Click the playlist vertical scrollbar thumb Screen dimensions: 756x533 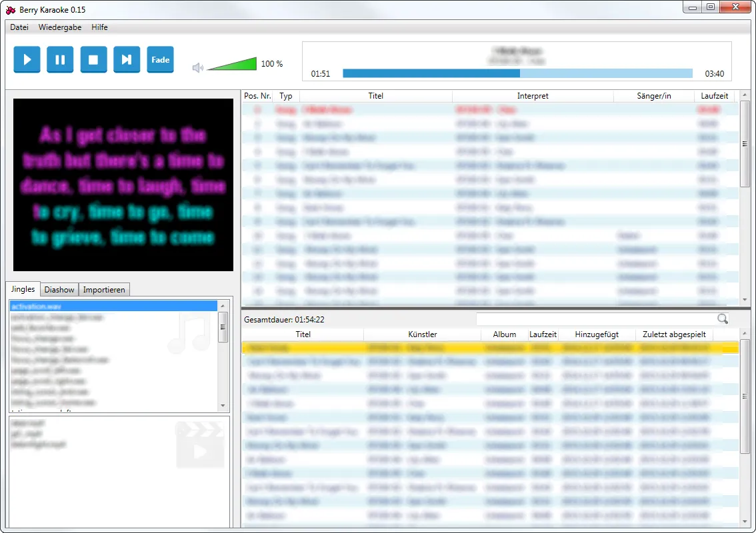point(745,144)
